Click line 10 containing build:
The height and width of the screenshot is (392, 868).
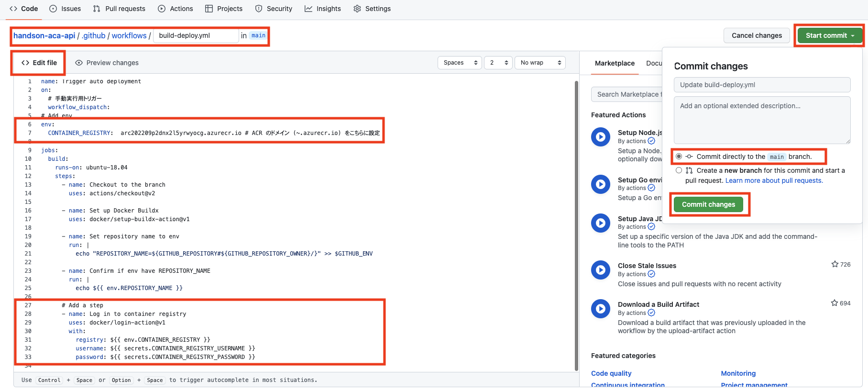pos(58,159)
